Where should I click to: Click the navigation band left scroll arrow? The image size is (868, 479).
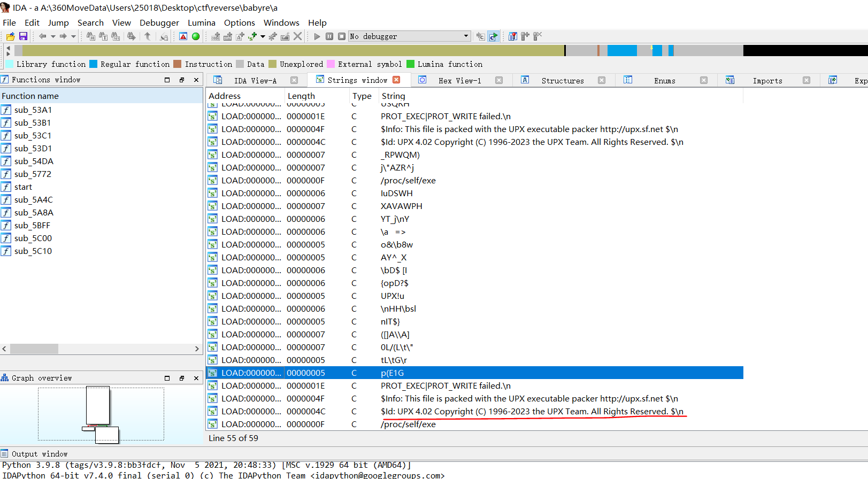pyautogui.click(x=8, y=48)
